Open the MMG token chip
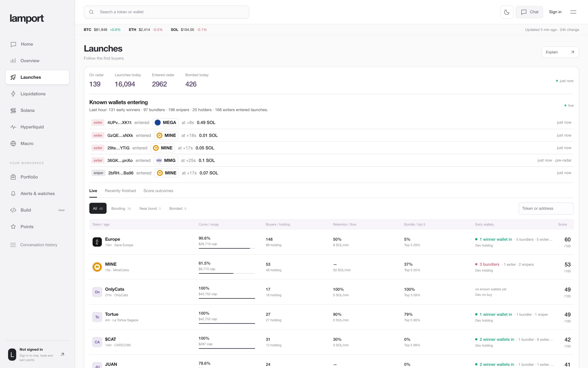 click(x=166, y=160)
